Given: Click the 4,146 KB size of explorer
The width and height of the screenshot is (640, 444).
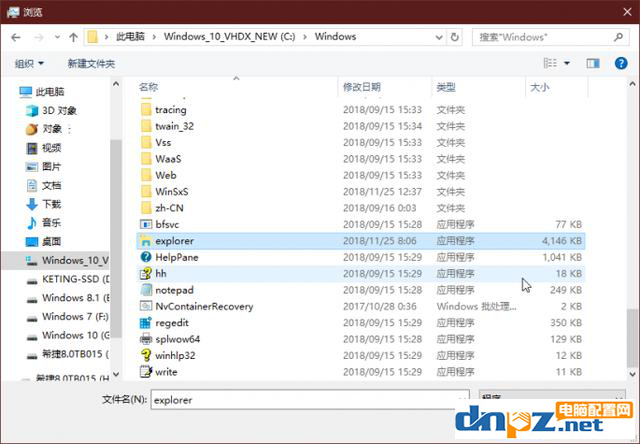Looking at the screenshot, I should coord(562,241).
